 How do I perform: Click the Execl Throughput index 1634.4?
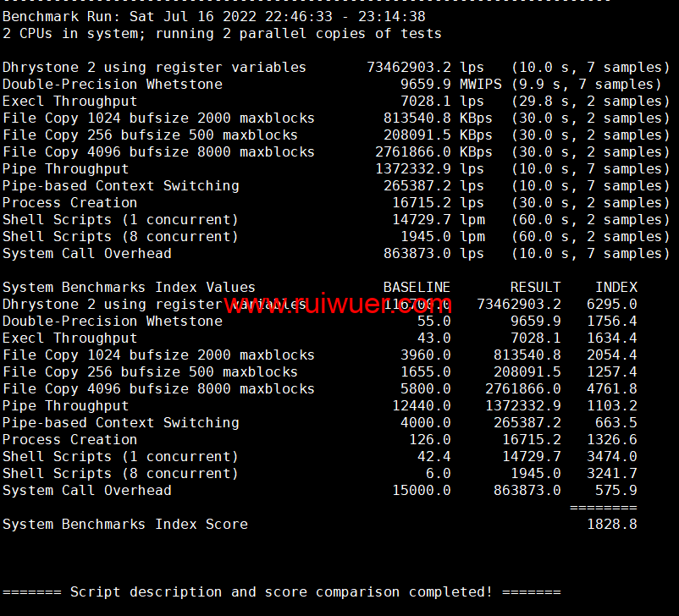pyautogui.click(x=611, y=338)
